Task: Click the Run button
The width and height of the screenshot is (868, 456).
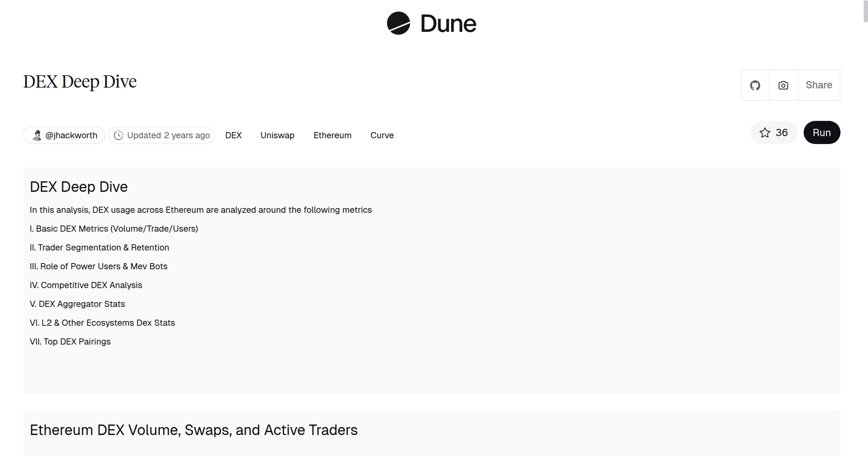Action: point(821,132)
